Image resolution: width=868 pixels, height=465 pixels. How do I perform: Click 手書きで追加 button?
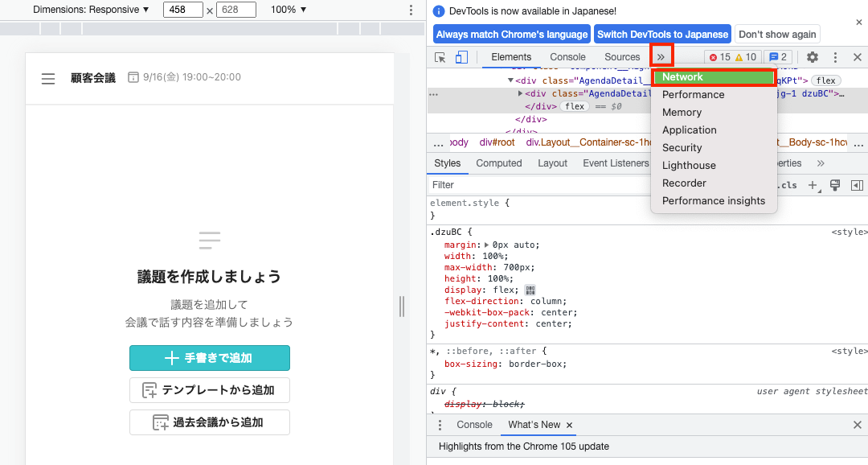tap(210, 358)
